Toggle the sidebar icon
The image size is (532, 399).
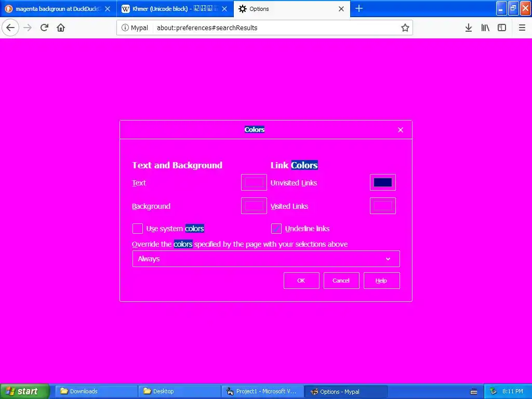pyautogui.click(x=502, y=28)
